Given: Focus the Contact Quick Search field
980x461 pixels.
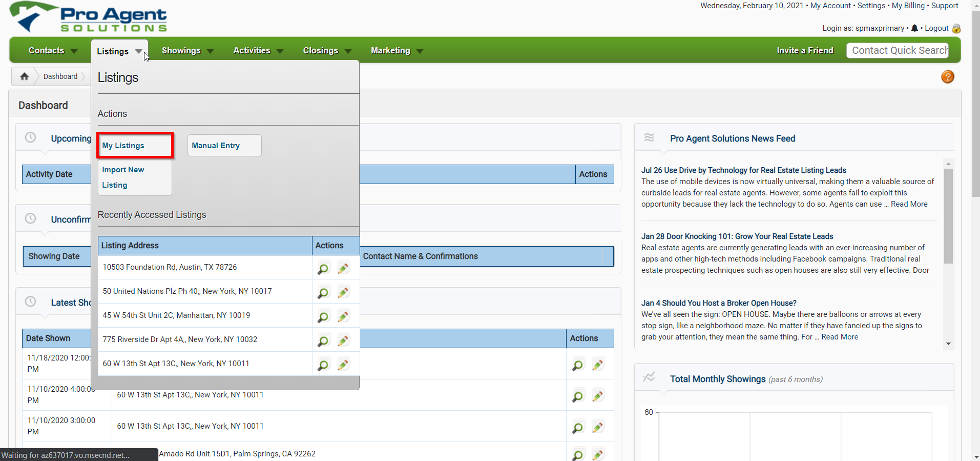Looking at the screenshot, I should click(898, 50).
